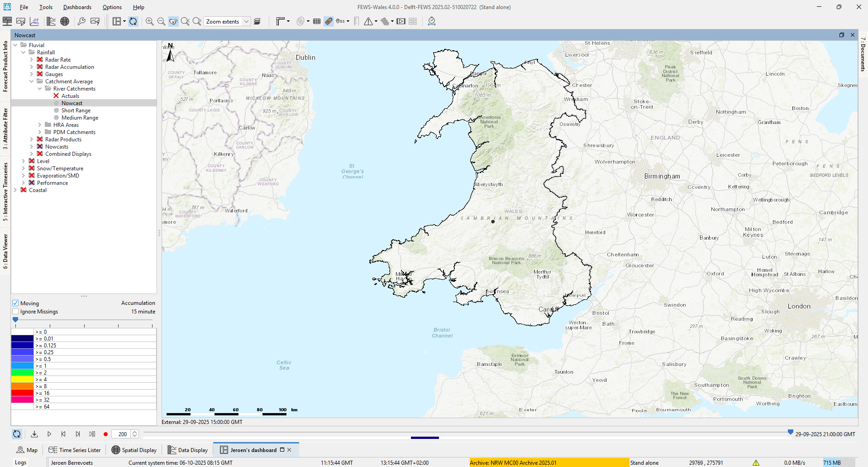Screen dimensions: 868x467
Task: Switch to the Time Series Lister tab
Action: (x=75, y=450)
